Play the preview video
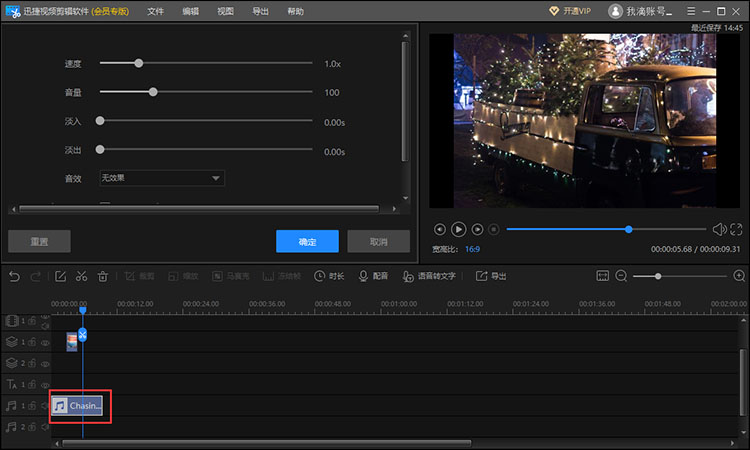The width and height of the screenshot is (750, 450). [458, 230]
